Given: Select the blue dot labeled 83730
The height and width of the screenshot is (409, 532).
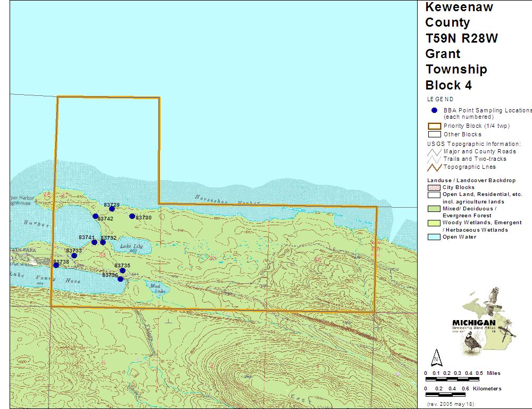Looking at the screenshot, I should point(132,216).
